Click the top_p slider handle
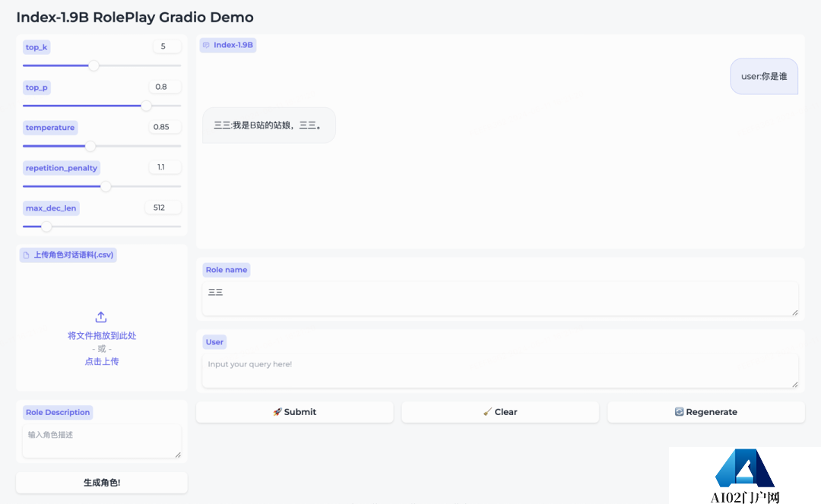Viewport: 821px width, 504px height. click(146, 106)
